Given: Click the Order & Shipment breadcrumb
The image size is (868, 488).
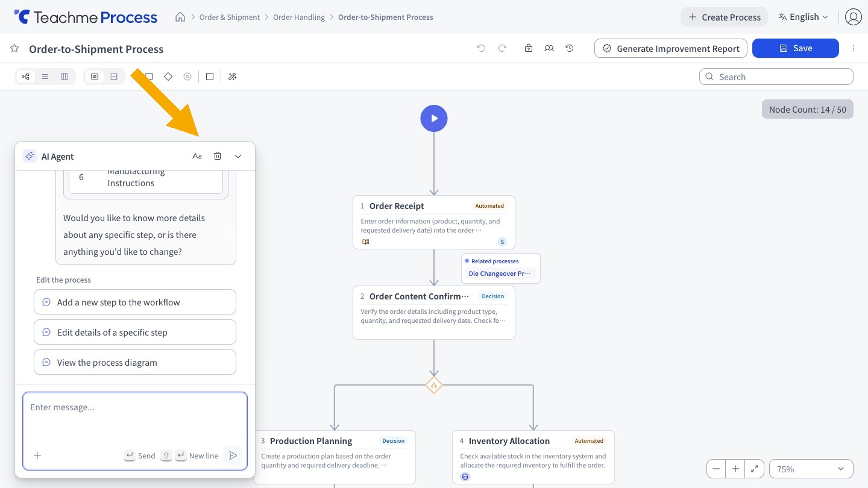Looking at the screenshot, I should [x=230, y=17].
